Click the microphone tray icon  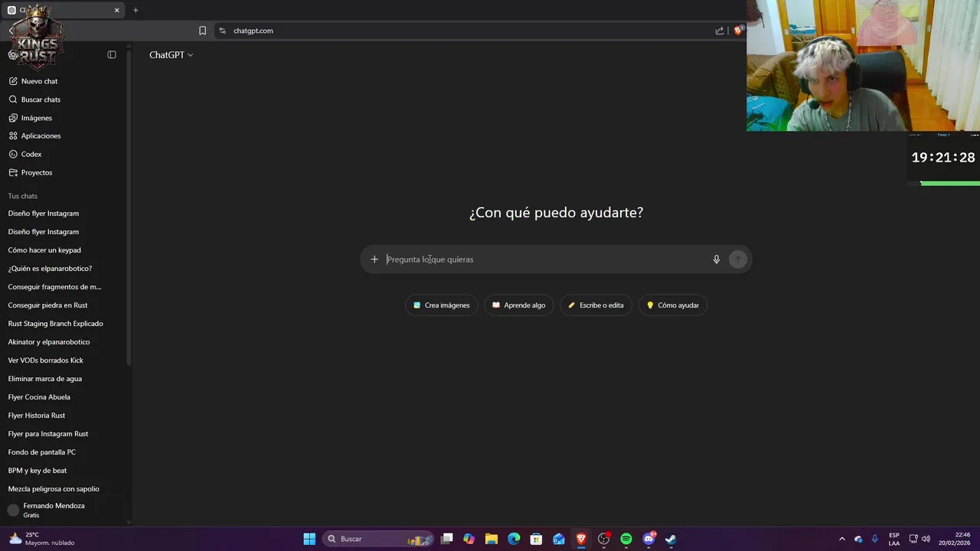point(875,539)
